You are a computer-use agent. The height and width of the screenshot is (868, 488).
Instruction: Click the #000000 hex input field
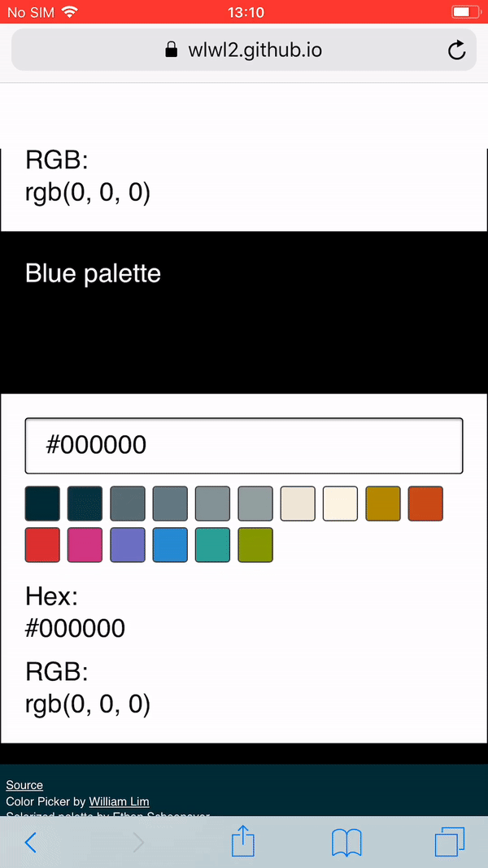244,446
